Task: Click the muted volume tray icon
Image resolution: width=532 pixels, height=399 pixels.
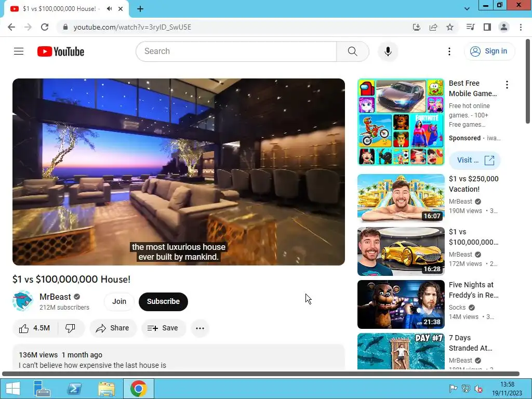Action: click(x=478, y=389)
